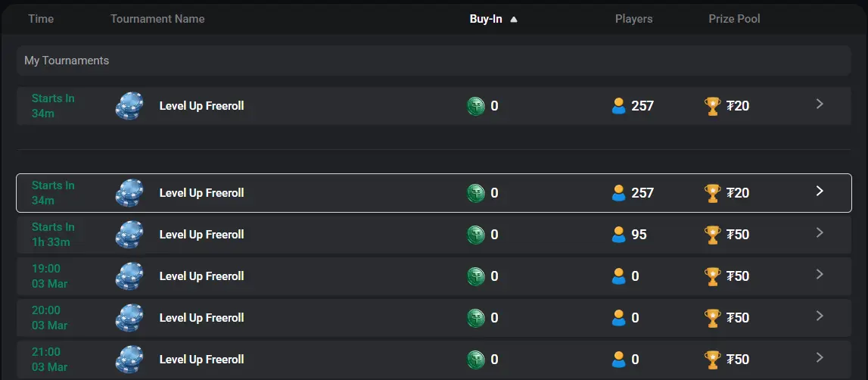868x380 pixels.
Task: Open the My Tournaments entry via its chevron
Action: pyautogui.click(x=820, y=104)
